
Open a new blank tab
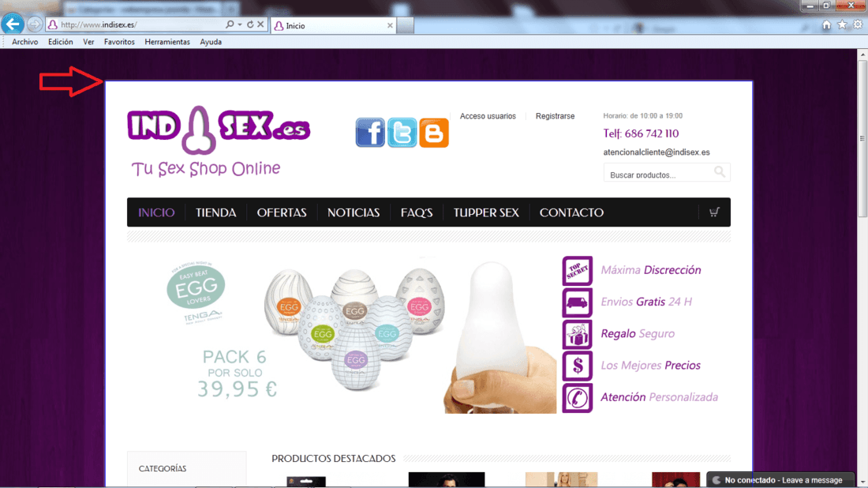click(406, 25)
